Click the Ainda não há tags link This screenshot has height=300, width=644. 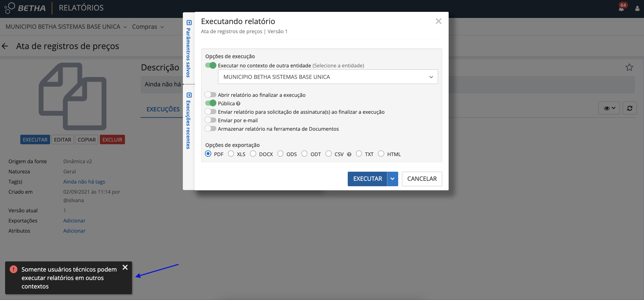[84, 182]
